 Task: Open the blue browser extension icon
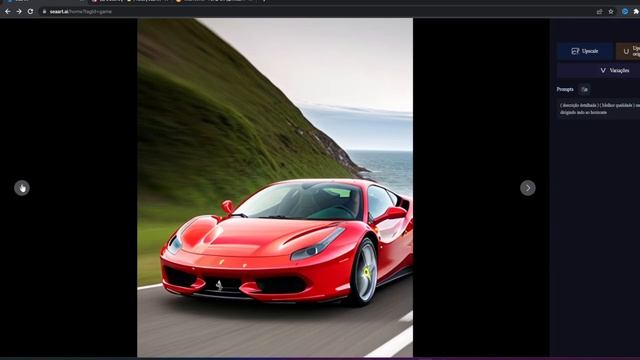[x=625, y=12]
